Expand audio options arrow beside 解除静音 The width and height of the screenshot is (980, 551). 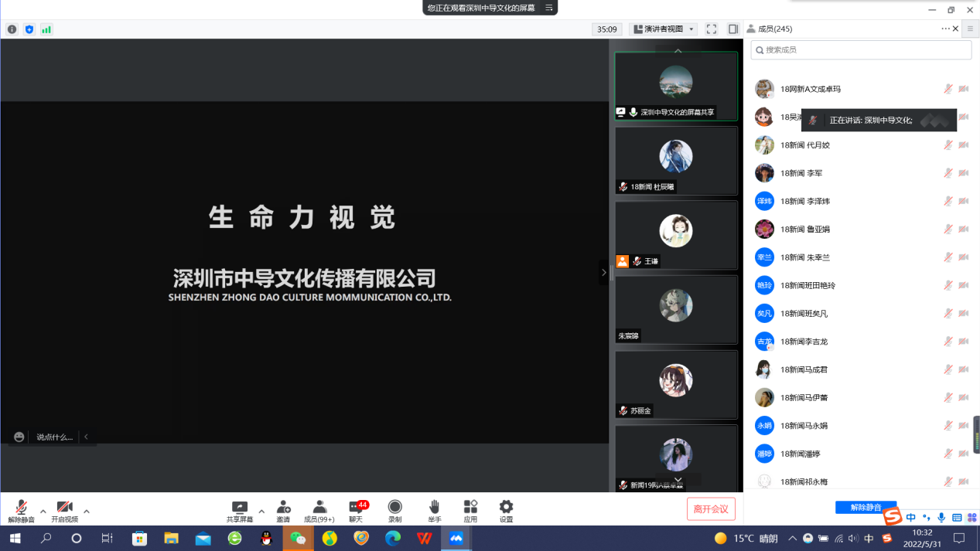(43, 512)
